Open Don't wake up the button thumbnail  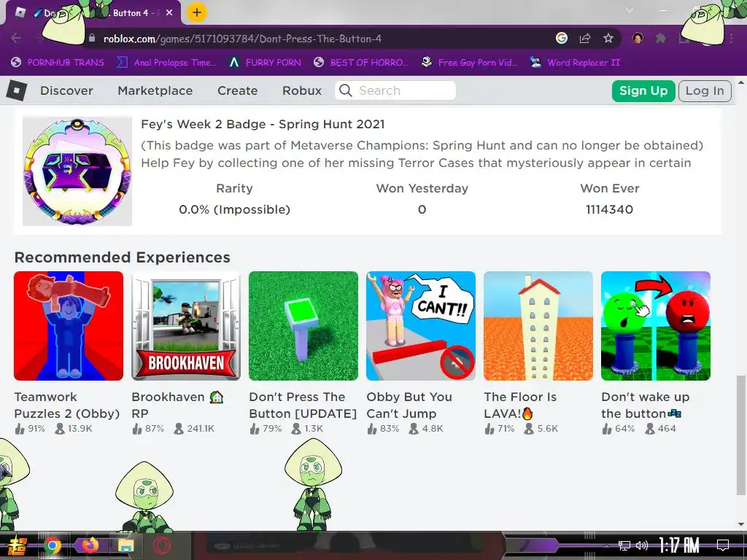point(656,326)
